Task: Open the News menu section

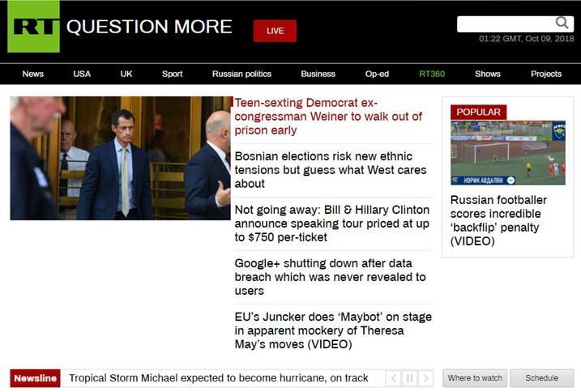Action: [x=33, y=74]
